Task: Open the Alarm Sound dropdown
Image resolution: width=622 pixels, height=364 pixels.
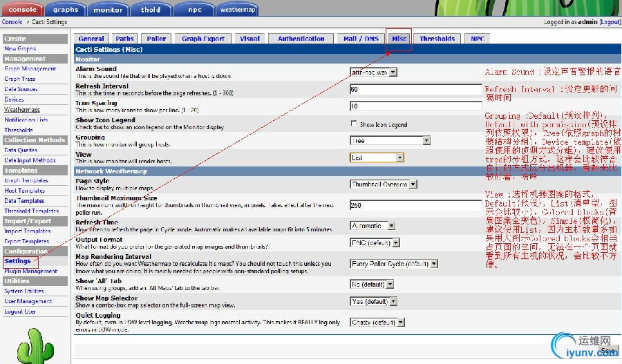Action: tap(373, 72)
